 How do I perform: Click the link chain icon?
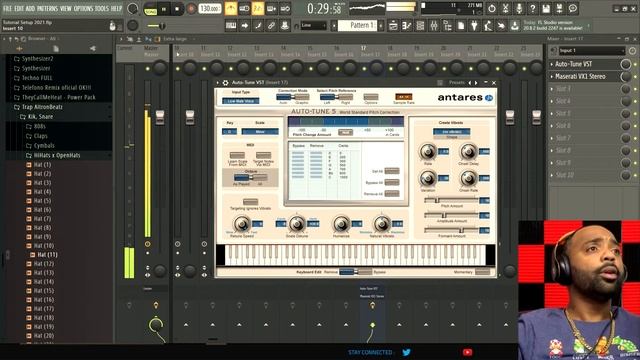click(271, 26)
